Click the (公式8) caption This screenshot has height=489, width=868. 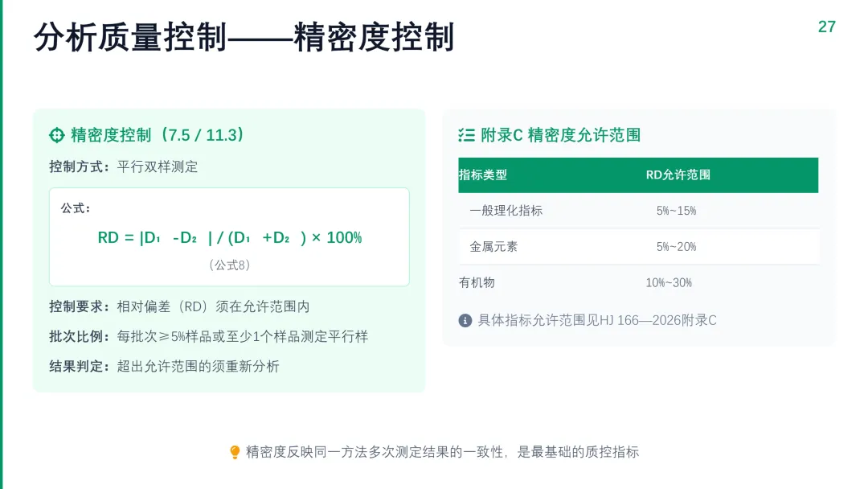(x=230, y=265)
